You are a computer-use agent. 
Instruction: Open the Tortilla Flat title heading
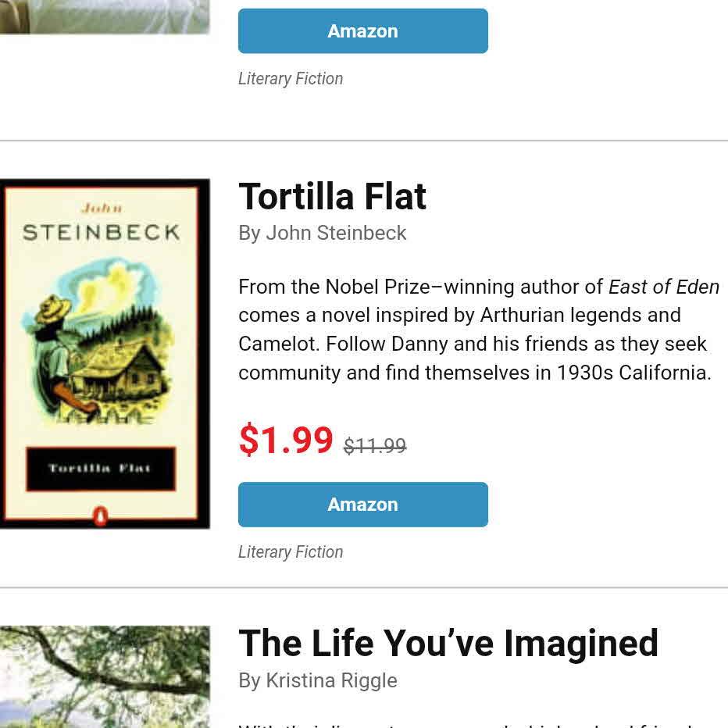click(x=332, y=196)
